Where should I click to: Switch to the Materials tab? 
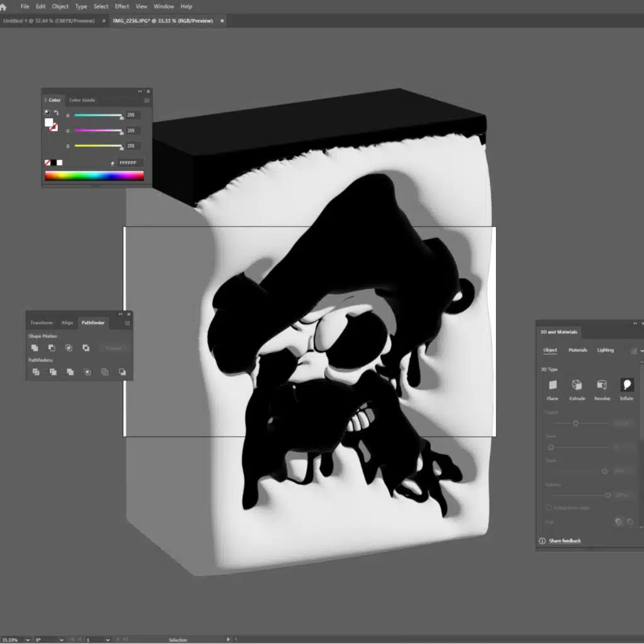(x=577, y=350)
